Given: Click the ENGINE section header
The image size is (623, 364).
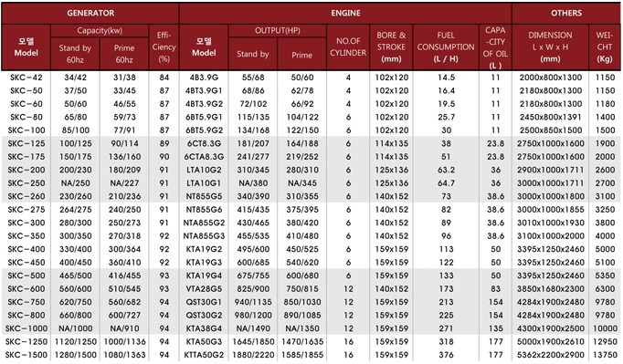Looking at the screenshot, I should [345, 13].
